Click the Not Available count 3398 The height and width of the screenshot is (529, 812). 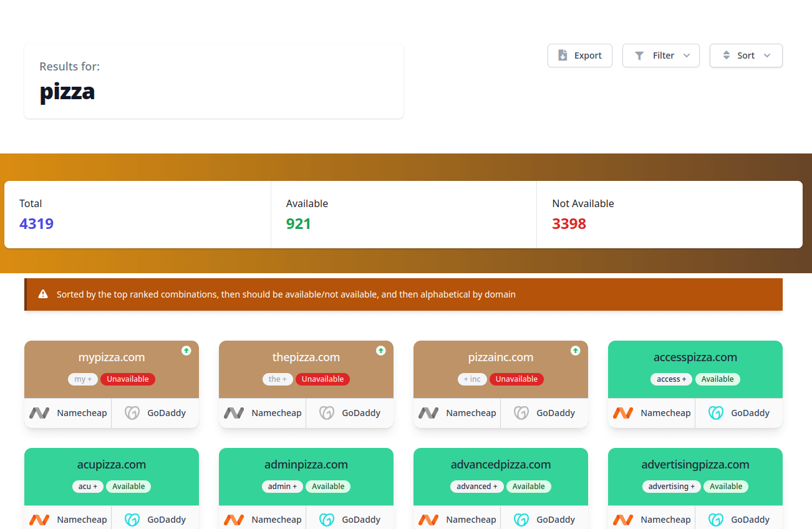click(x=569, y=223)
